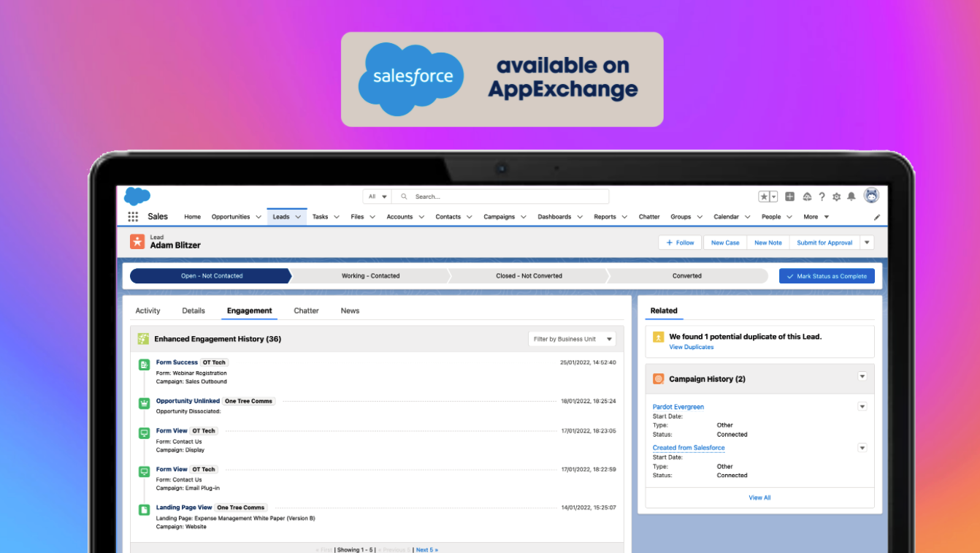Expand more actions next to Submit for Approval
980x553 pixels.
click(867, 243)
